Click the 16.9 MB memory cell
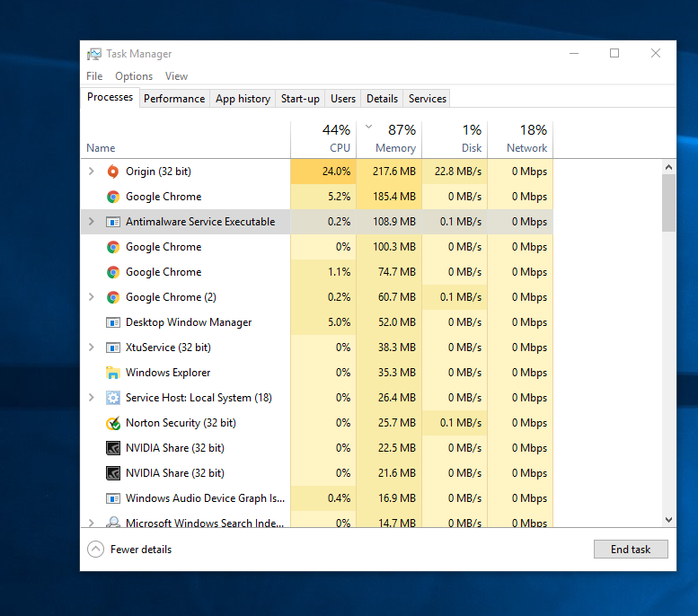 (x=390, y=498)
